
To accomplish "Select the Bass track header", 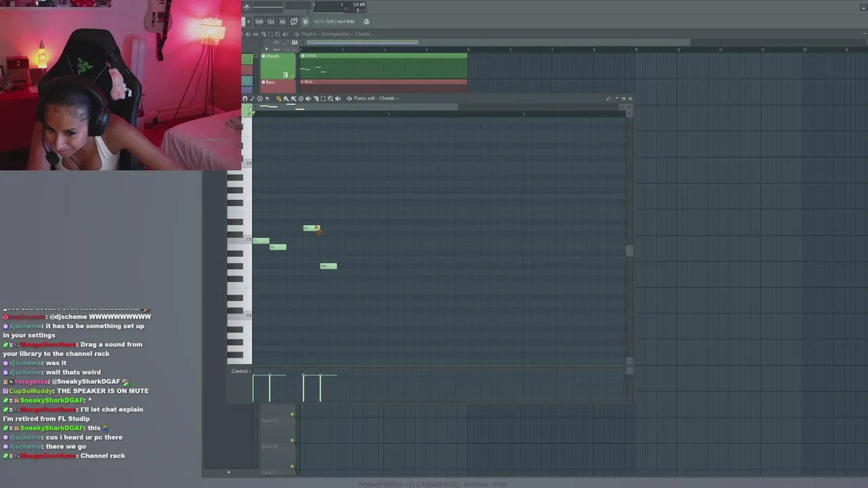I will [x=279, y=85].
